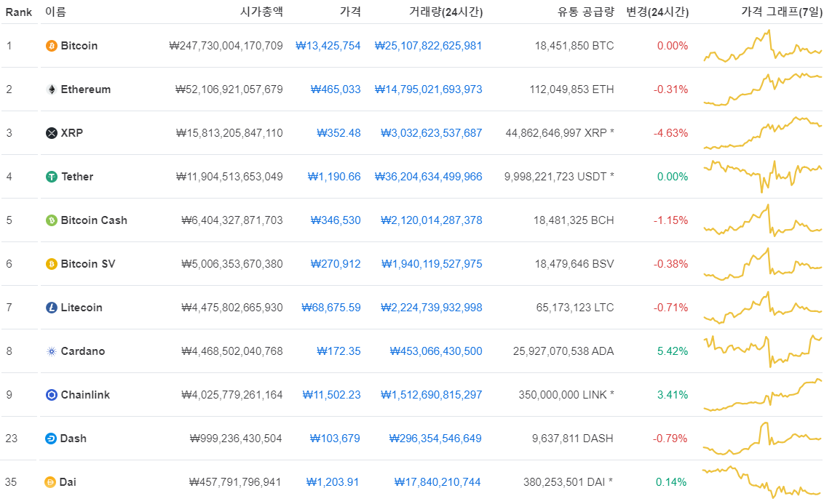The image size is (824, 504).
Task: Sort by the Rank column header
Action: 19,12
